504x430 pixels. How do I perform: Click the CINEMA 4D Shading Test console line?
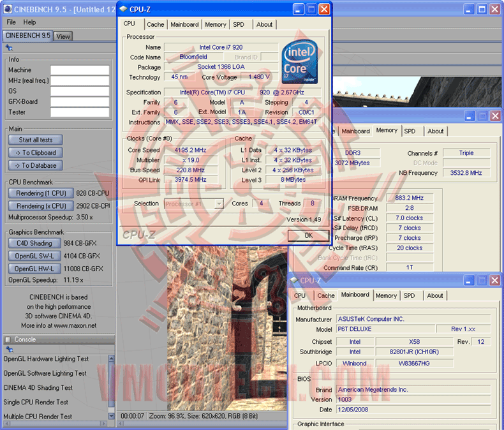[x=38, y=388]
